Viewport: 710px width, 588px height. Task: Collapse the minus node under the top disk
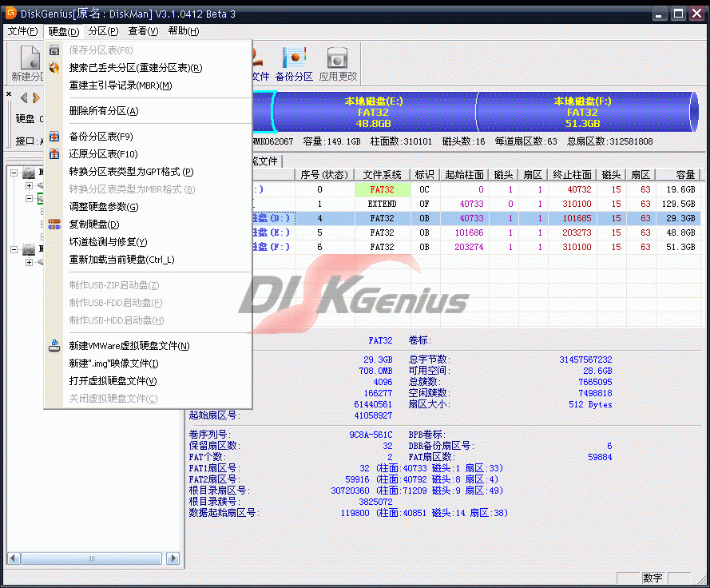pos(29,198)
